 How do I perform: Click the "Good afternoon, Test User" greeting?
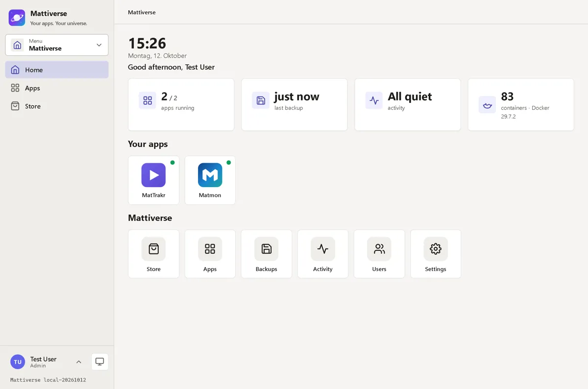coord(171,67)
